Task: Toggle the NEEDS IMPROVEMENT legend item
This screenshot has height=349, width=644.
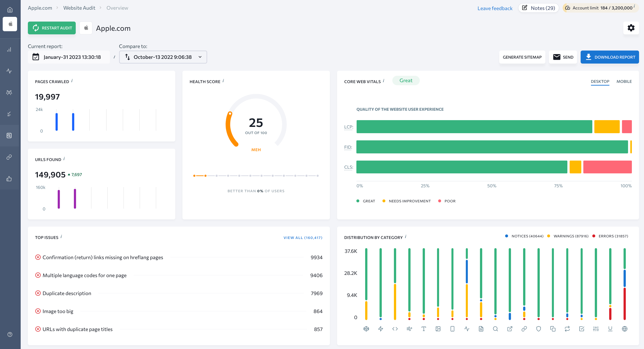Action: [406, 201]
